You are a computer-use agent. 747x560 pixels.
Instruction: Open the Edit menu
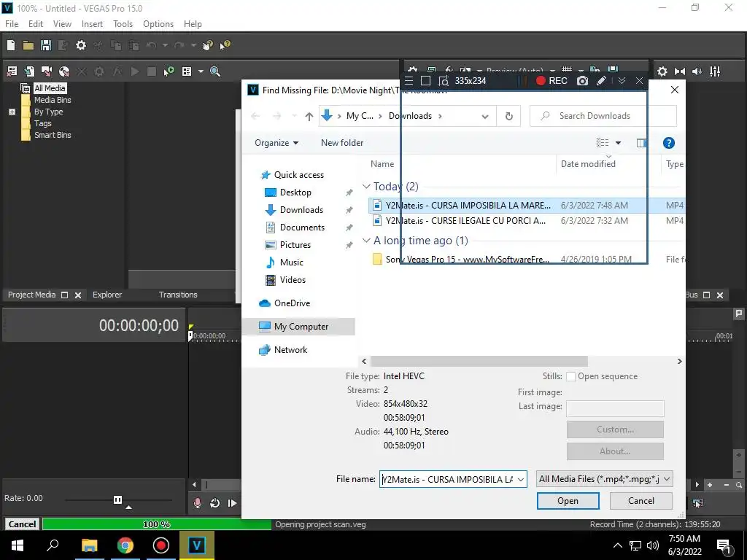pos(36,24)
